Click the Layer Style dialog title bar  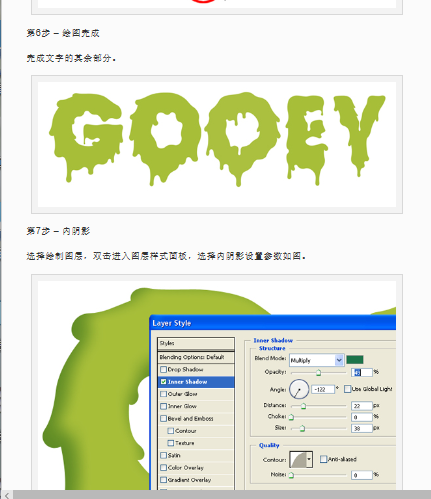pos(273,323)
